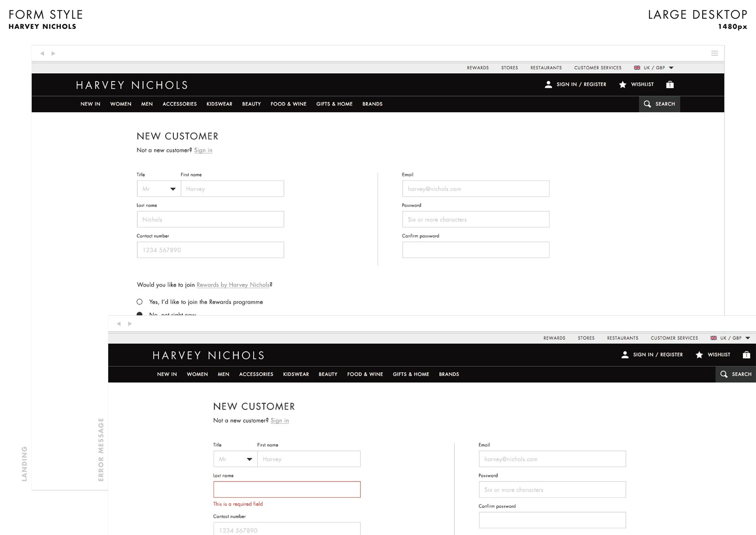Image resolution: width=756 pixels, height=535 pixels.
Task: Open KIDSWEAR menu on landing page
Action: click(x=219, y=104)
